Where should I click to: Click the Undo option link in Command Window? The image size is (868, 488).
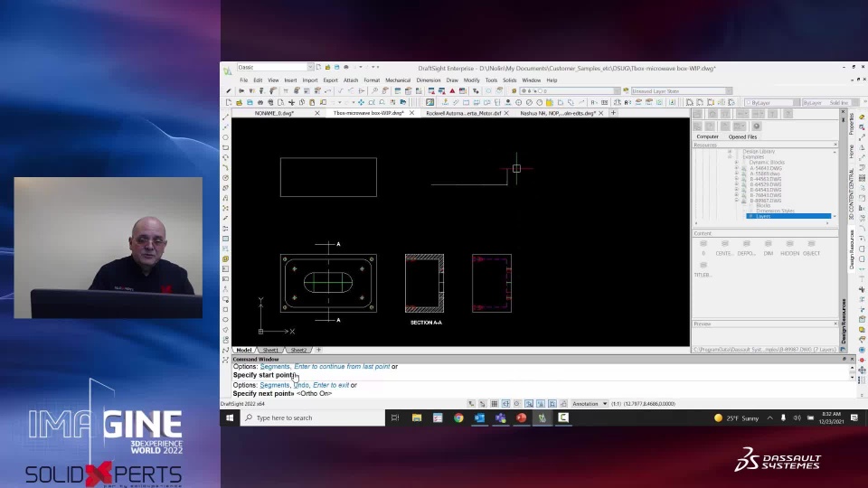(x=301, y=385)
